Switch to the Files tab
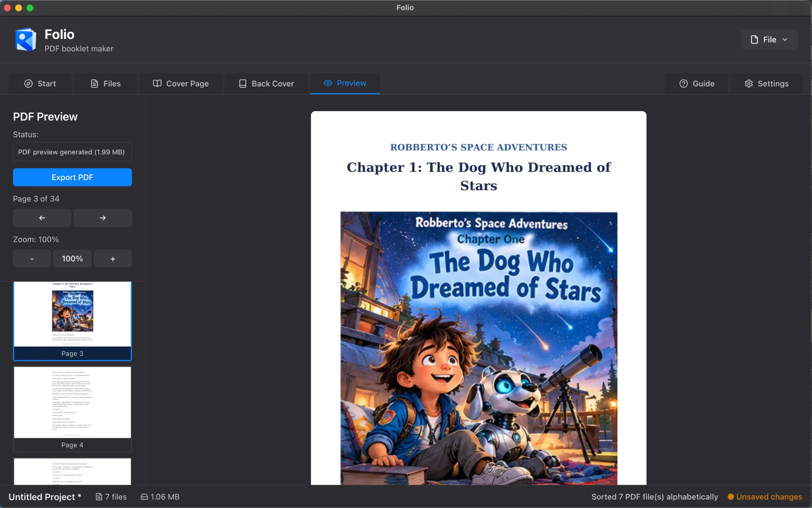This screenshot has height=508, width=812. click(105, 84)
